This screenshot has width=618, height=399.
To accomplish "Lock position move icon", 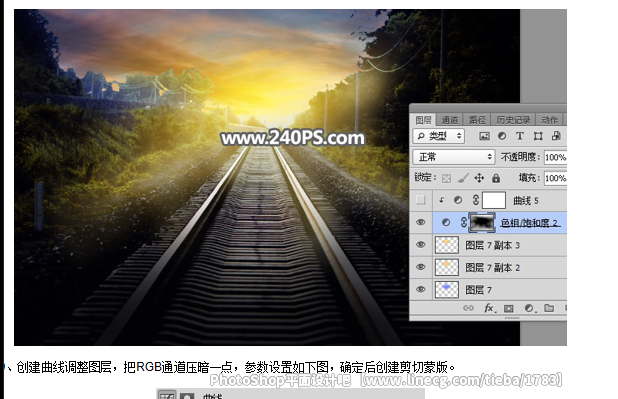I will point(479,178).
